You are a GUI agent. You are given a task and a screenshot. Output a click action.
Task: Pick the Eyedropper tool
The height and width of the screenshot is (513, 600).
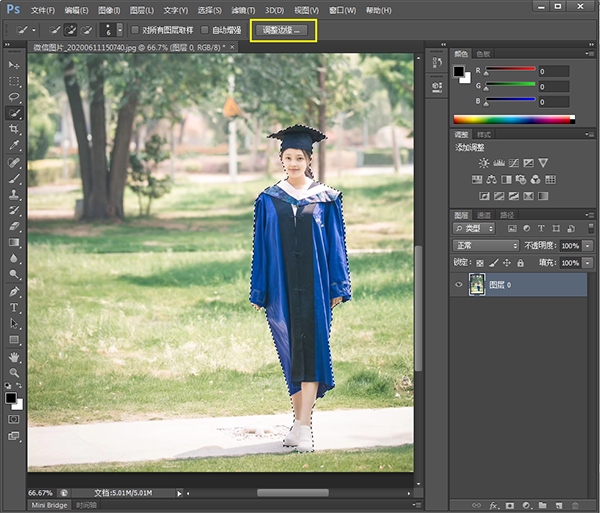pos(15,146)
